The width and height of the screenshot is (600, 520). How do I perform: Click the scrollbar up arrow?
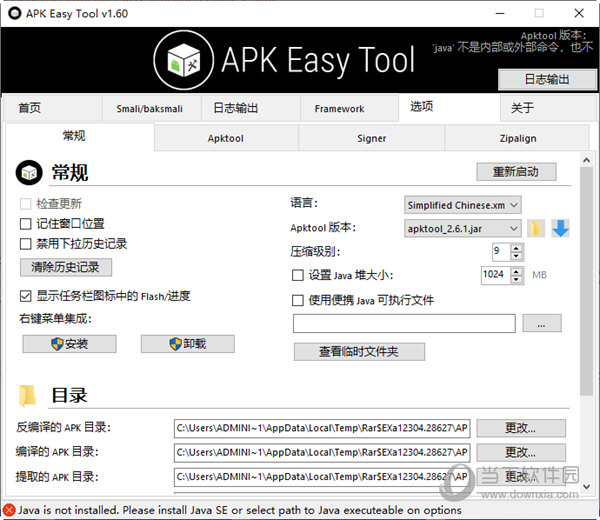coord(586,160)
